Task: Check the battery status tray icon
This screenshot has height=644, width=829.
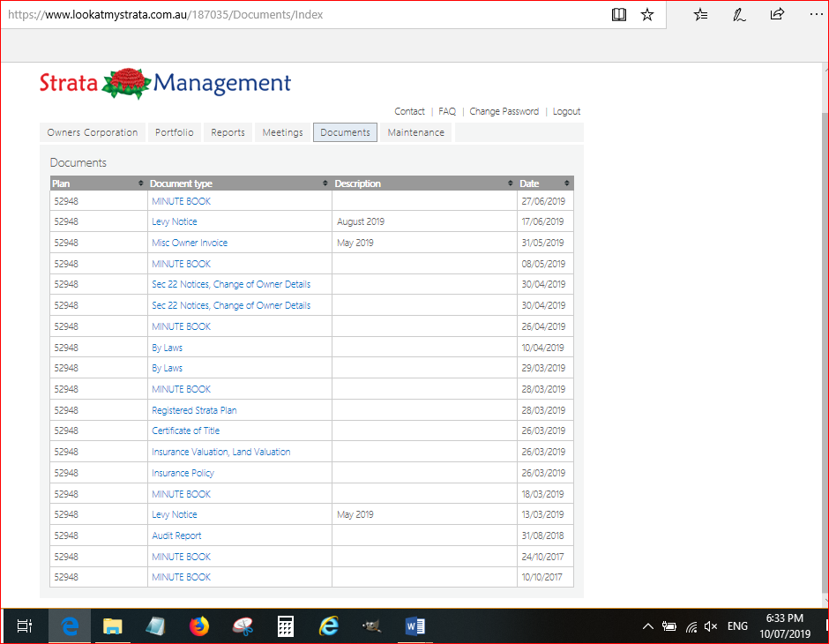Action: coord(669,626)
